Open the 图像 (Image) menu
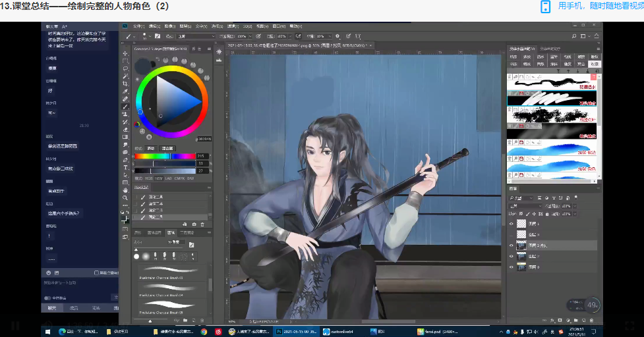Image resolution: width=644 pixels, height=337 pixels. point(169,26)
